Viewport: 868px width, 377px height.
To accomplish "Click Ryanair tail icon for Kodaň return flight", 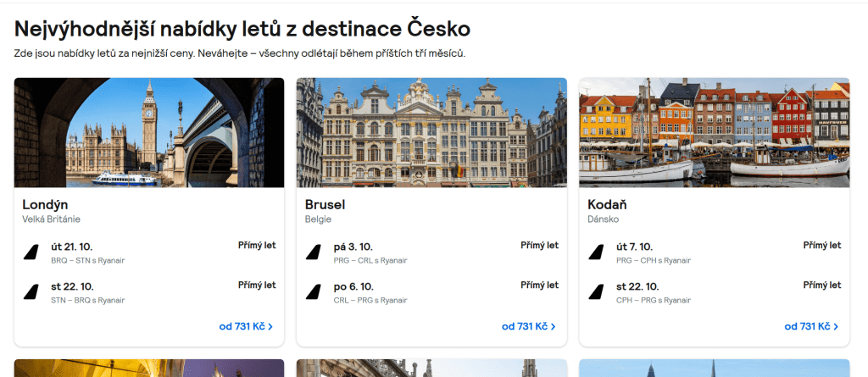I will 596,292.
